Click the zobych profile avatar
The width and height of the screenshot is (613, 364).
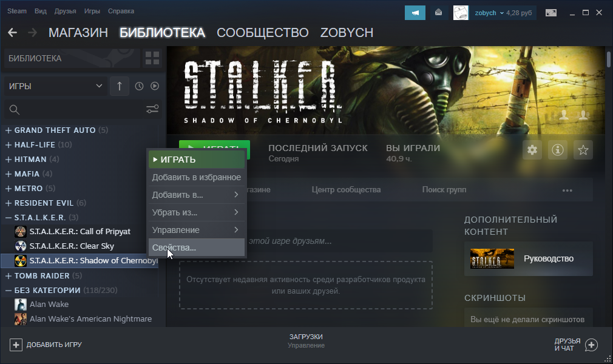click(461, 13)
